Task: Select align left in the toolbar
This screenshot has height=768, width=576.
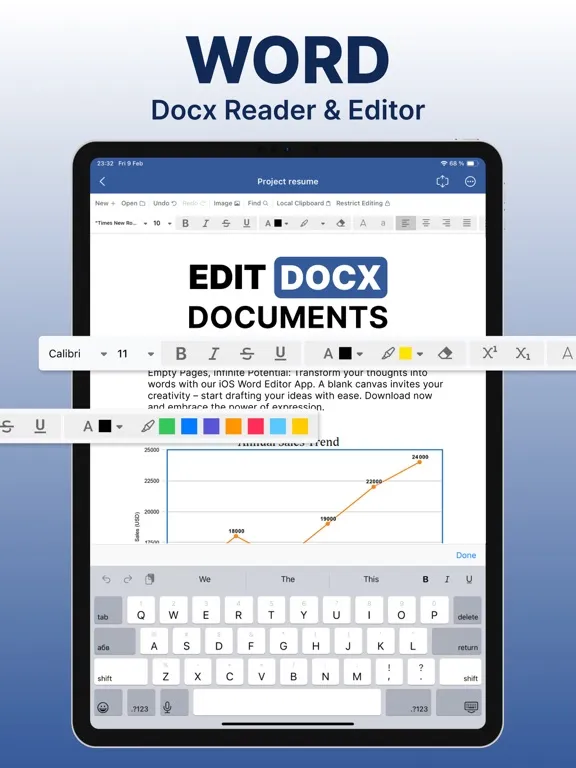Action: 406,223
